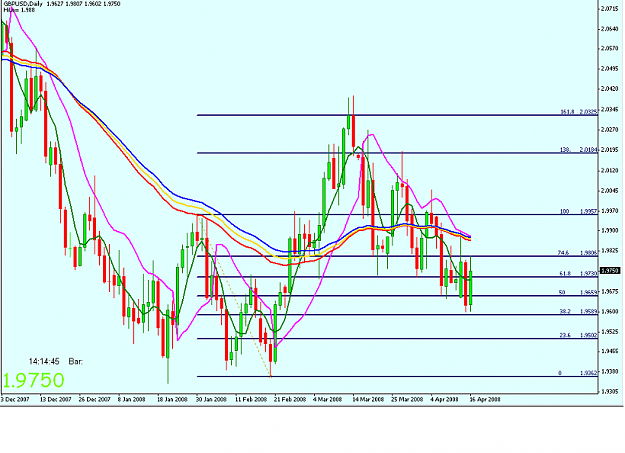Click the 14:14:45 clock text
The height and width of the screenshot is (453, 625).
point(44,362)
